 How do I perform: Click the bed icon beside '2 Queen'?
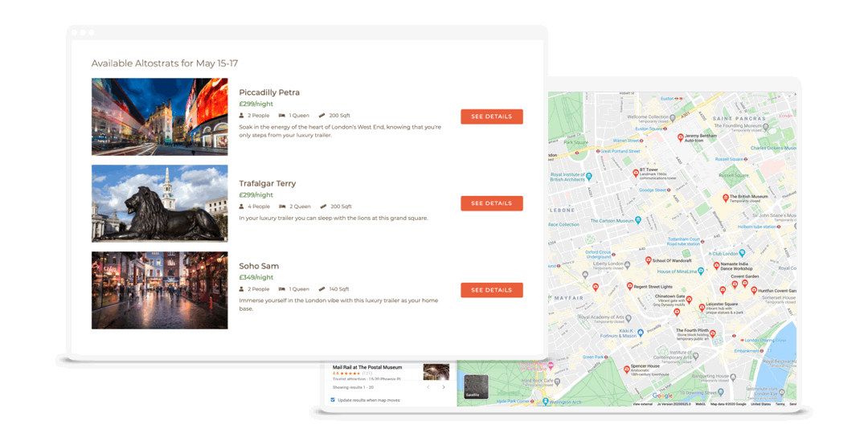point(282,206)
